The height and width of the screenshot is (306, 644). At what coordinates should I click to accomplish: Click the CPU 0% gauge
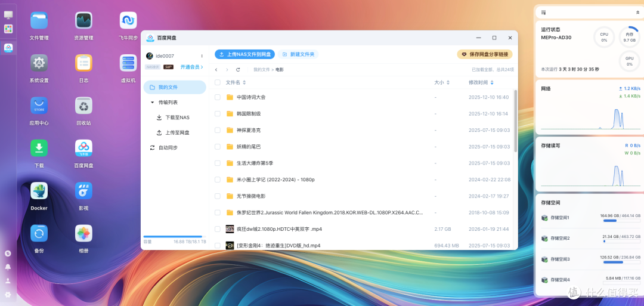[604, 38]
